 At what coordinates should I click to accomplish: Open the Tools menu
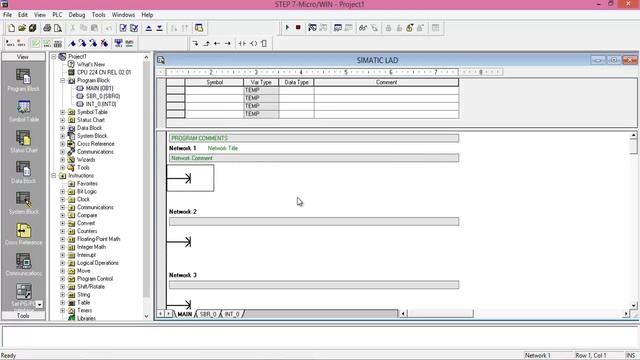click(98, 15)
